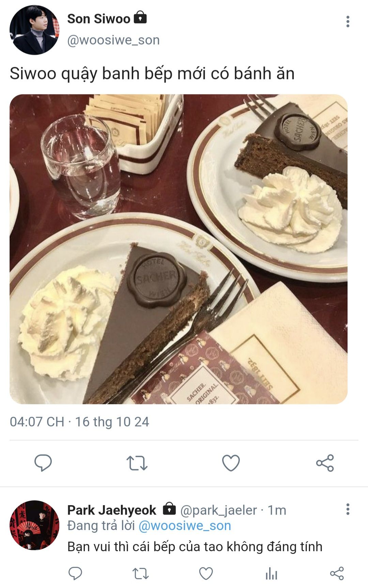Image resolution: width=368 pixels, height=588 pixels.
Task: Open Park Jaehyeok's profile avatar
Action: point(34,525)
